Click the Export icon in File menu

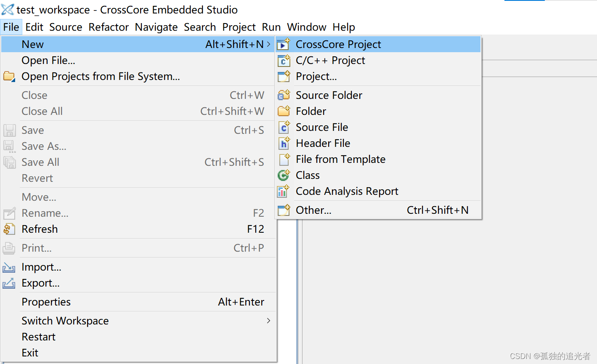coord(9,283)
